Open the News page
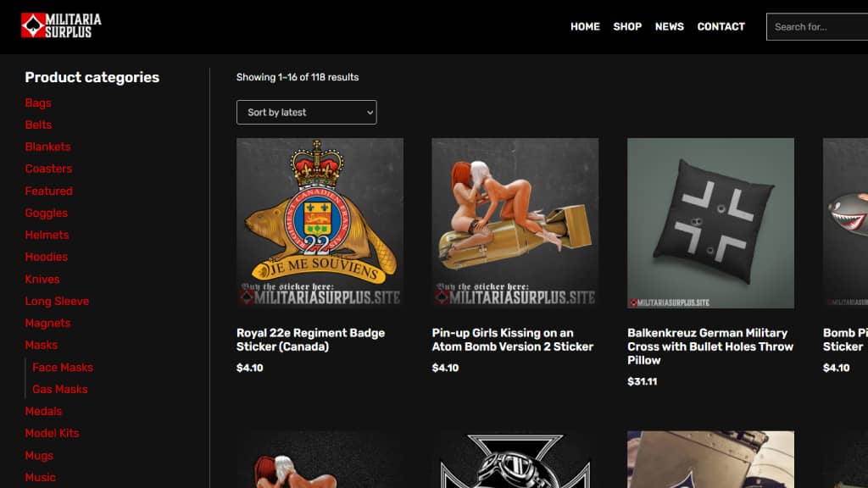Screen dimensions: 868x488 tap(670, 26)
